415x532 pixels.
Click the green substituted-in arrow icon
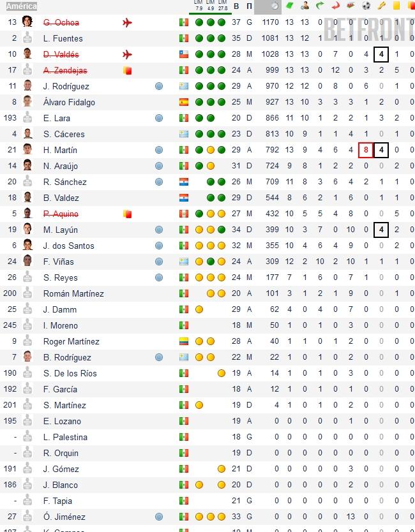tap(320, 6)
